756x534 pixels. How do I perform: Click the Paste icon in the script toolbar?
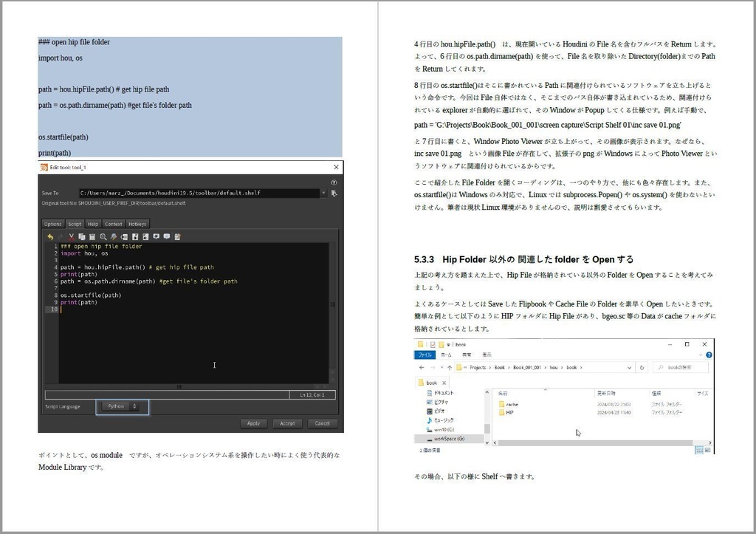click(x=92, y=236)
